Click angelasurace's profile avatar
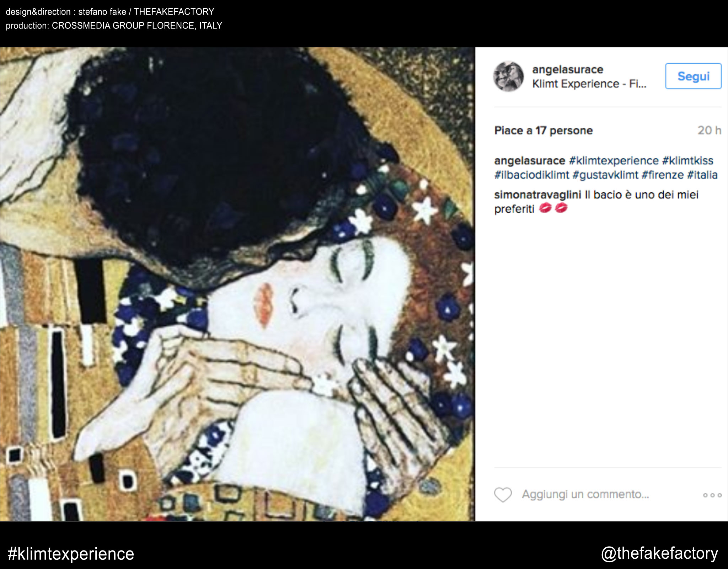The image size is (728, 569). click(x=508, y=76)
